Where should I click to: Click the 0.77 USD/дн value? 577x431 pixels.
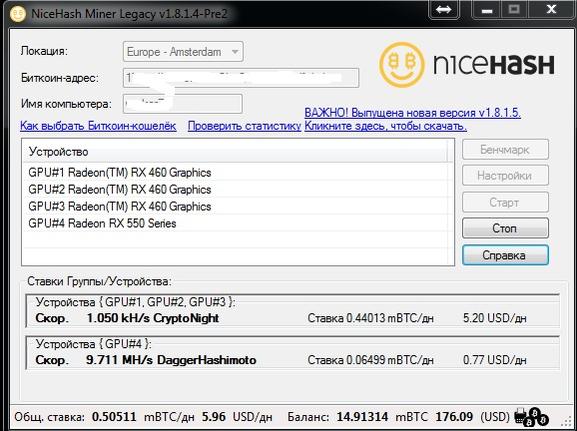[495, 360]
